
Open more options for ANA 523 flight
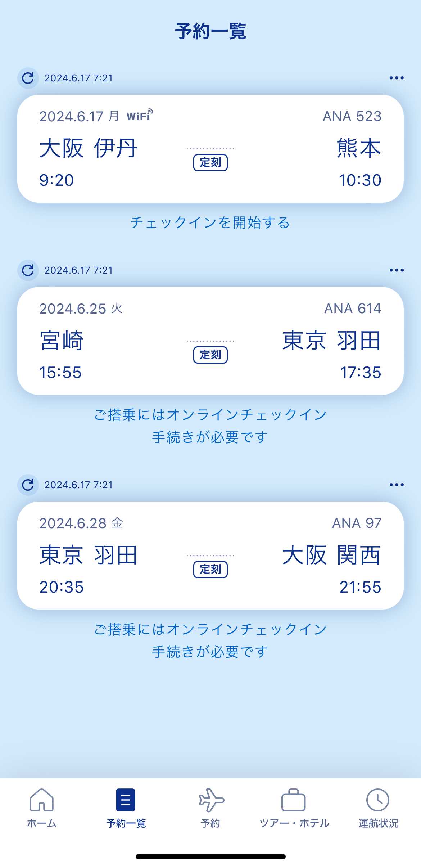click(397, 78)
